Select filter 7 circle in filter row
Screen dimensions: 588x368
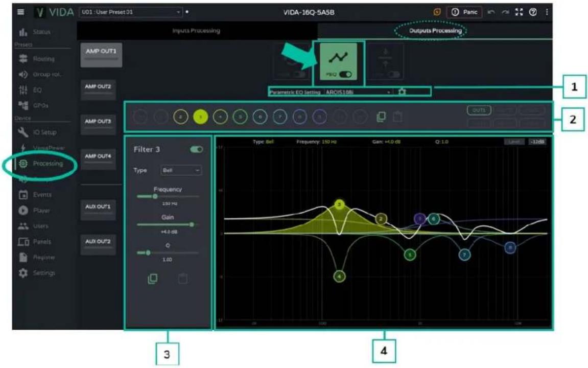280,117
